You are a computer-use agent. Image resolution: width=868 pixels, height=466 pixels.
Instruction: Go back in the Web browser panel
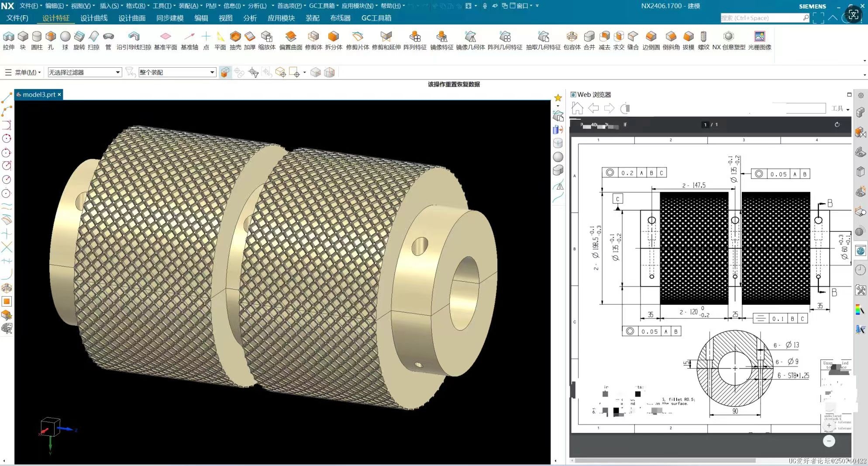(593, 108)
